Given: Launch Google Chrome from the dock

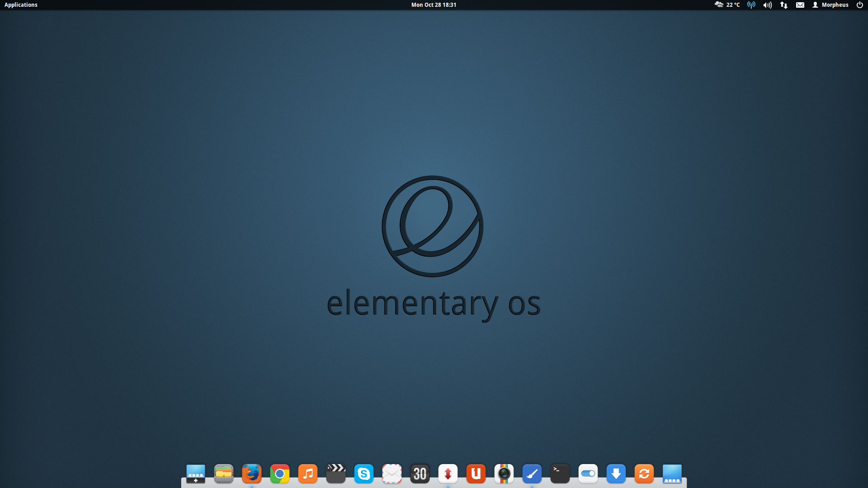Looking at the screenshot, I should click(x=280, y=474).
